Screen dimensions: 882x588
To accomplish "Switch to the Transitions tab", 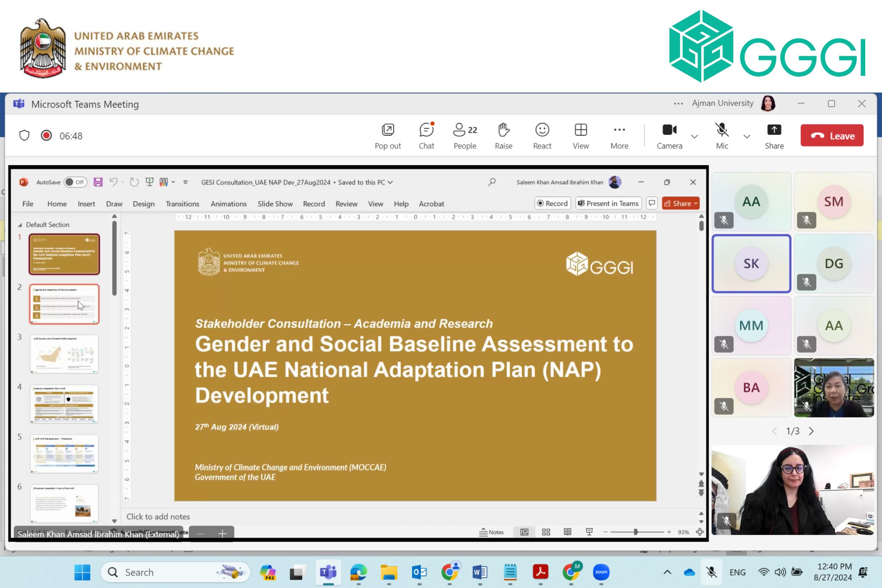I will 182,204.
